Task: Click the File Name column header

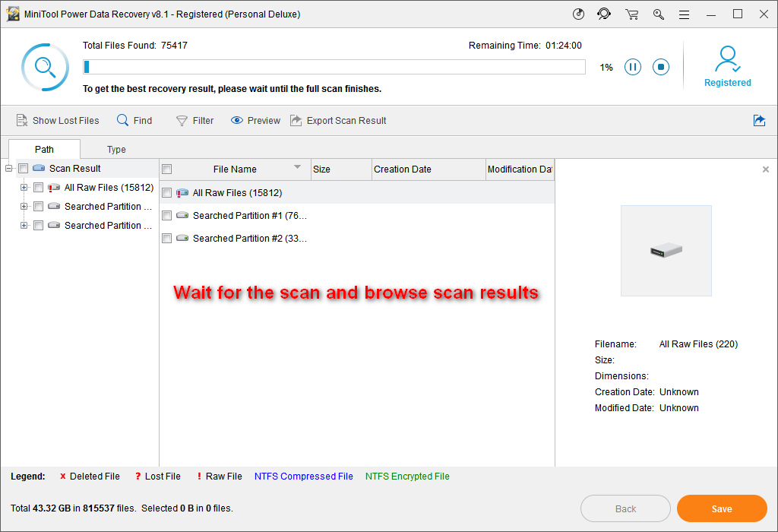Action: (x=236, y=169)
